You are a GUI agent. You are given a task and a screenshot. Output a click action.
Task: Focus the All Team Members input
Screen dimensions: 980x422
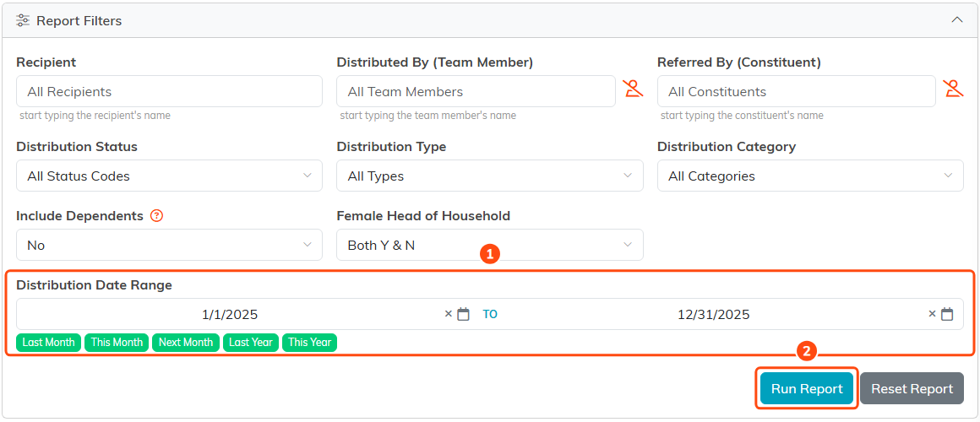[476, 91]
